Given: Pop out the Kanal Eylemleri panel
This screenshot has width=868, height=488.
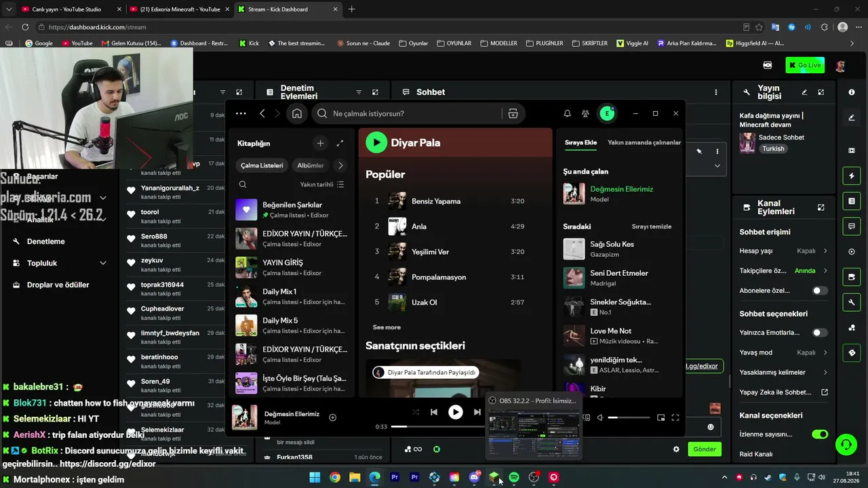Looking at the screenshot, I should [x=821, y=207].
